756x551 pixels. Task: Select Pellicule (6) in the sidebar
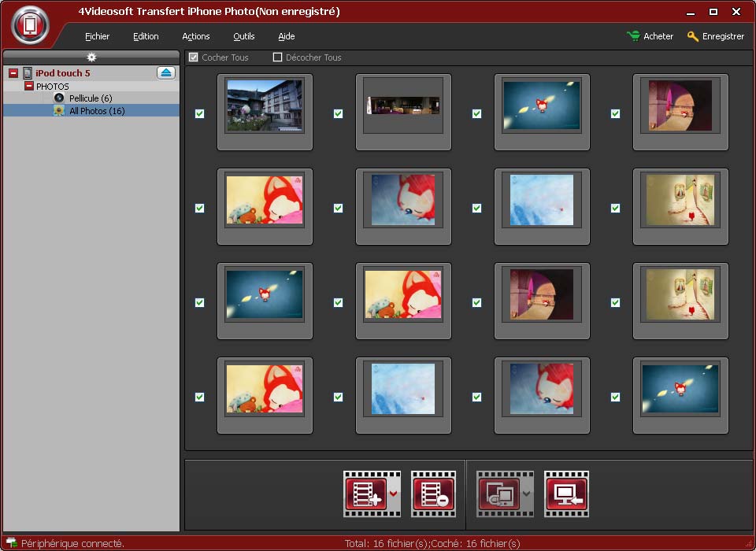point(90,98)
